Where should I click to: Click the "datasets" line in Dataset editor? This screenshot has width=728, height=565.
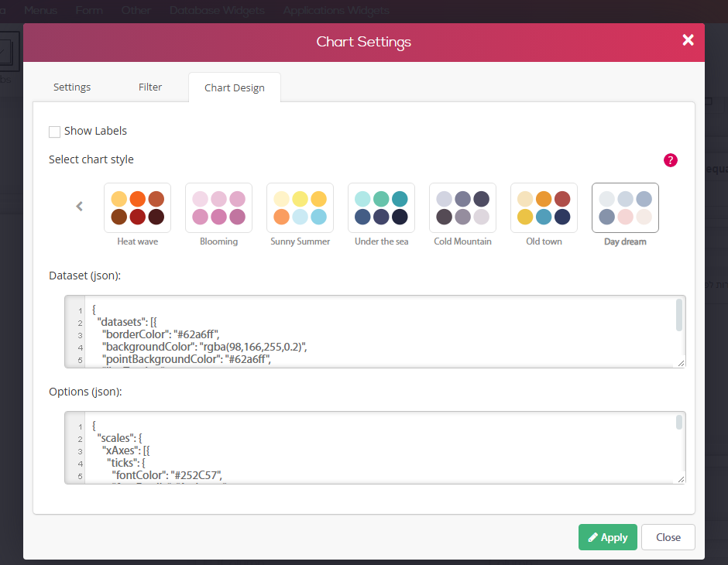pyautogui.click(x=127, y=322)
